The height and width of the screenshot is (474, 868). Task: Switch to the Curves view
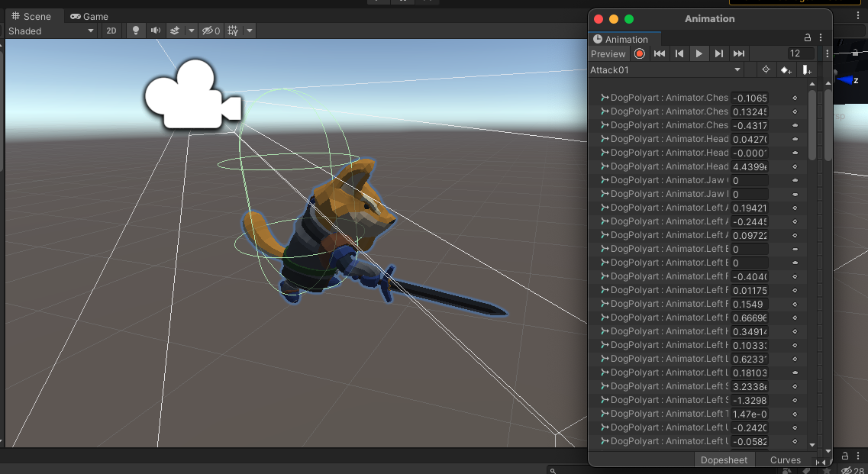tap(785, 459)
